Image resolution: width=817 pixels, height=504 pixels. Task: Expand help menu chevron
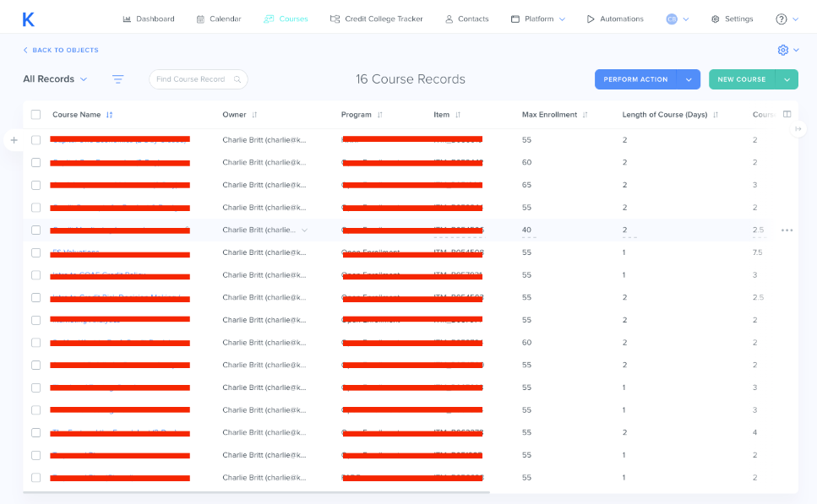coord(795,19)
